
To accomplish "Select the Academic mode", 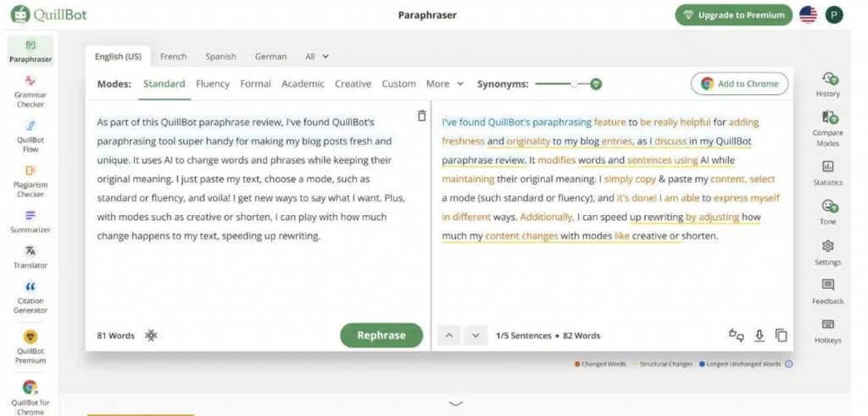I will pos(303,84).
